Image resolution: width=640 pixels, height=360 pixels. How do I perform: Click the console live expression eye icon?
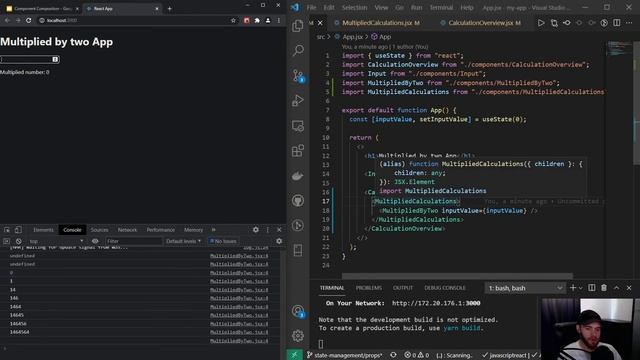[95, 241]
